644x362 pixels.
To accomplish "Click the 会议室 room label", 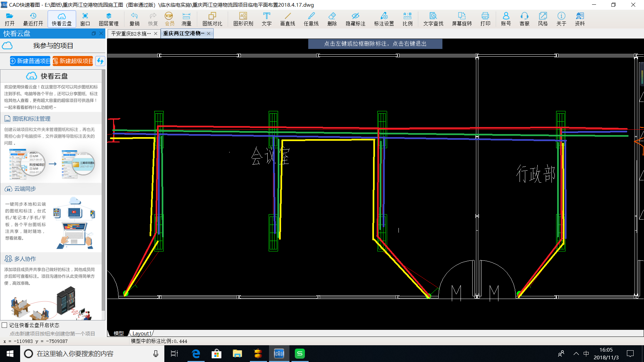I will (270, 156).
